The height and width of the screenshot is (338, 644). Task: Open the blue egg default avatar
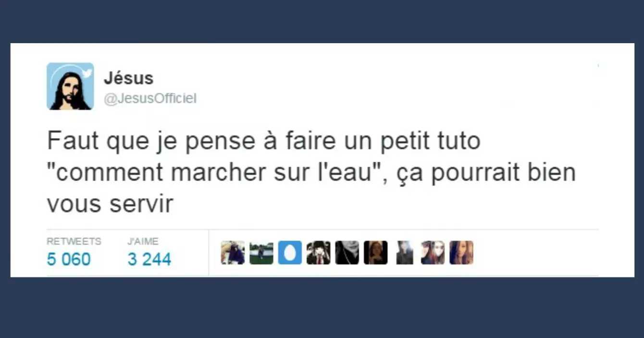290,253
